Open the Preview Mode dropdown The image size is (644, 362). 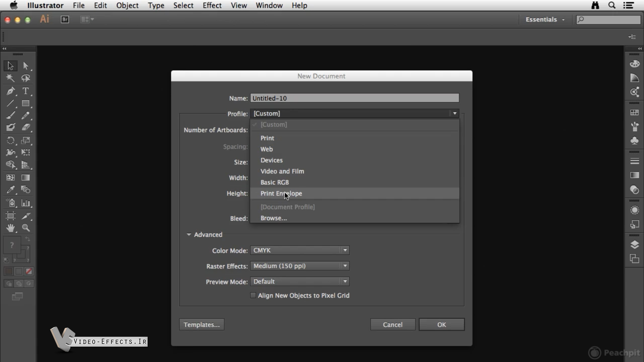click(300, 282)
